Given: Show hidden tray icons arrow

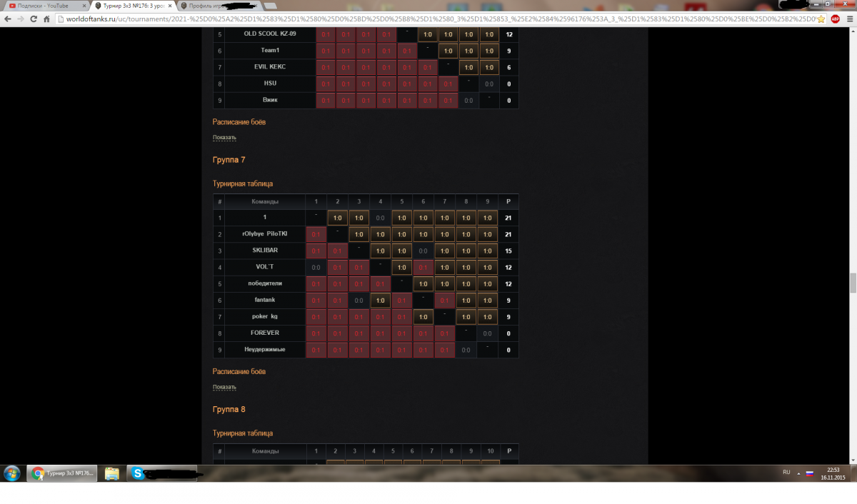Looking at the screenshot, I should (x=798, y=473).
